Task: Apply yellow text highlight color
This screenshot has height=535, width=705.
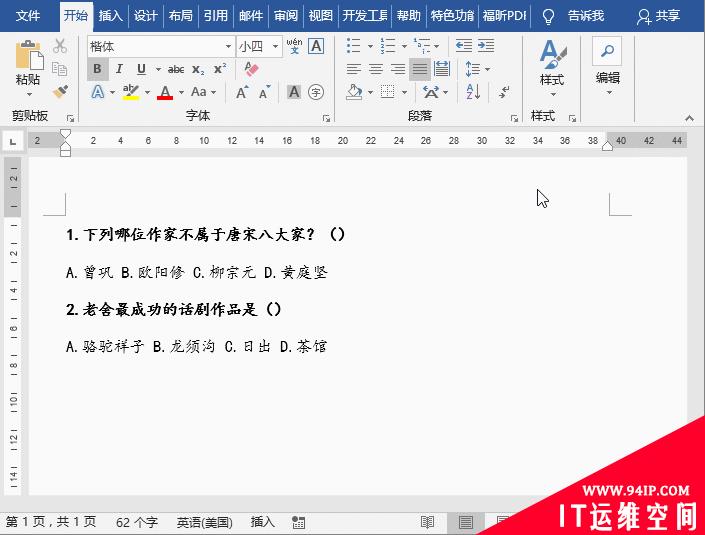Action: tap(131, 92)
